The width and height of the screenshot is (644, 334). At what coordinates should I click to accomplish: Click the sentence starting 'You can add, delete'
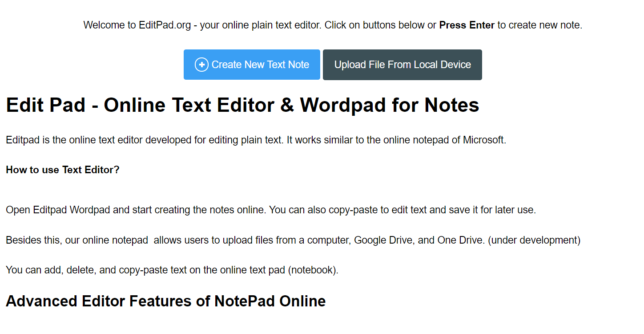pos(172,270)
